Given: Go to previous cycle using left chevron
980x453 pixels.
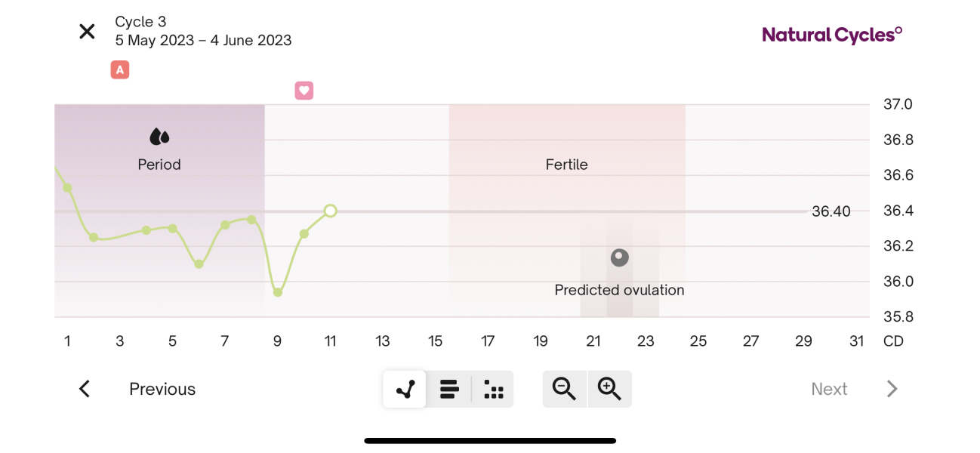Looking at the screenshot, I should coord(85,389).
